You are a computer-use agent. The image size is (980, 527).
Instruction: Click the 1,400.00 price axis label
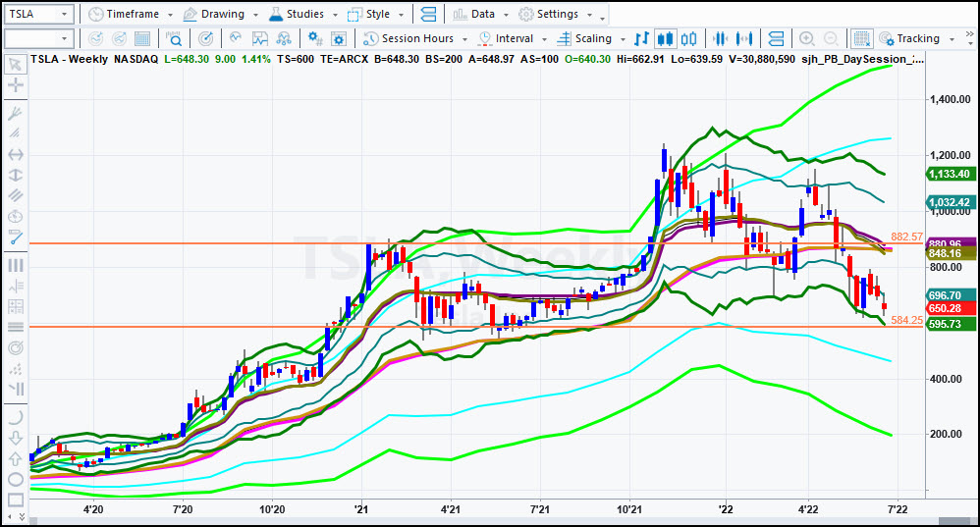pos(950,99)
